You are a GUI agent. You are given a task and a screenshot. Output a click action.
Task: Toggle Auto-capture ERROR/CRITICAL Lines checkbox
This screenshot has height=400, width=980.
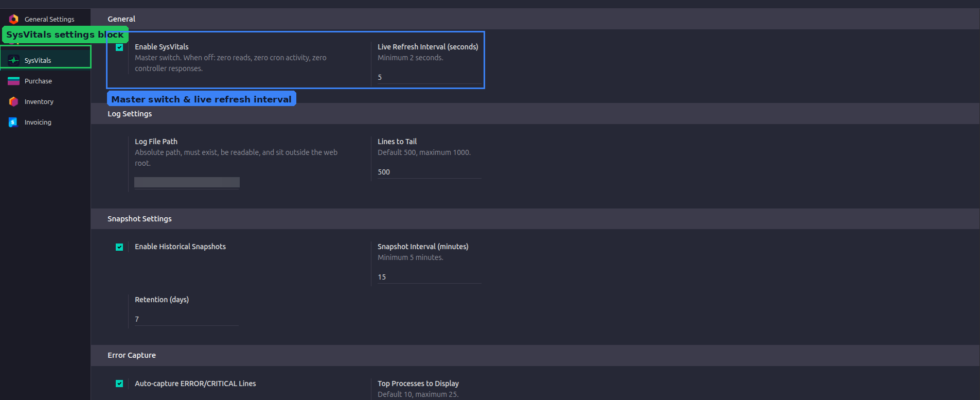pyautogui.click(x=119, y=384)
